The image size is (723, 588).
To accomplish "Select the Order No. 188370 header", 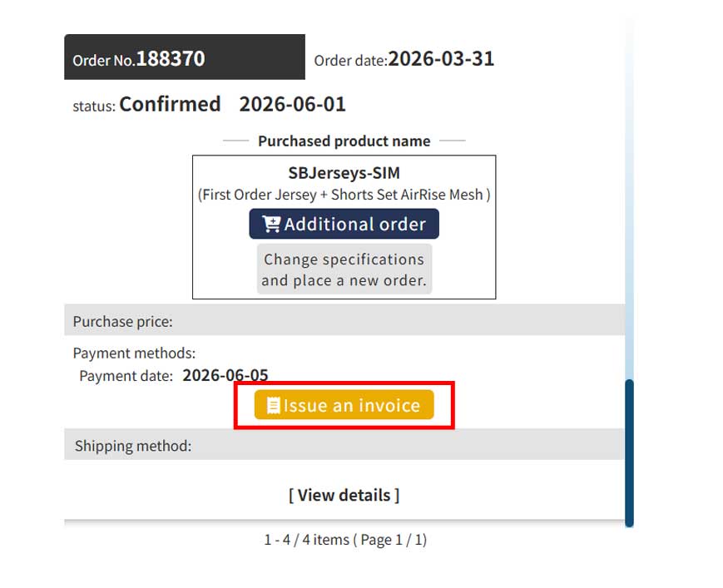I will pyautogui.click(x=185, y=57).
